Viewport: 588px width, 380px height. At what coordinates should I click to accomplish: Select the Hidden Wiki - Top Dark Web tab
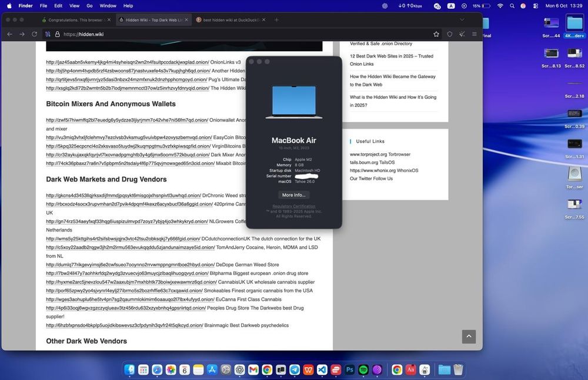[x=153, y=20]
